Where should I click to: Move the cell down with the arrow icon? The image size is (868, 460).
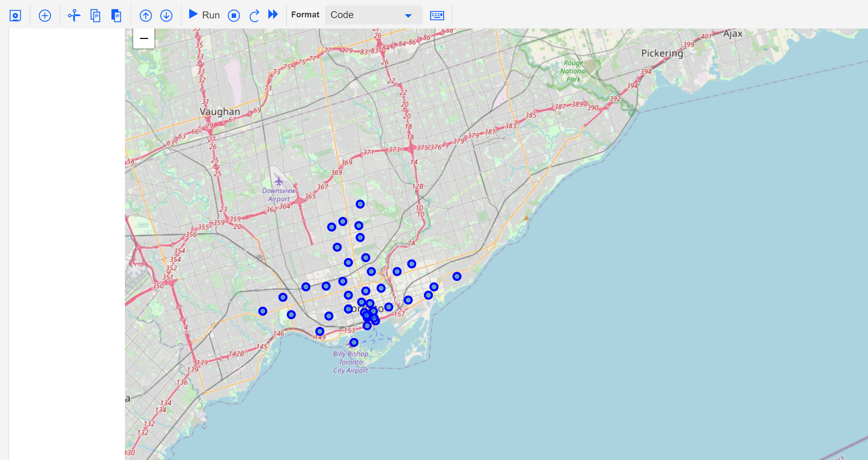tap(166, 16)
